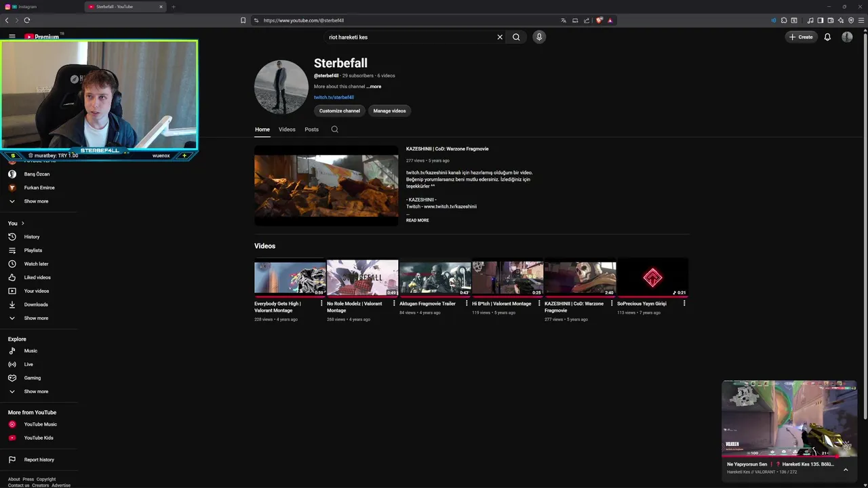Open options menu for Aktugan Fragmovie Trailer
868x488 pixels.
[467, 304]
